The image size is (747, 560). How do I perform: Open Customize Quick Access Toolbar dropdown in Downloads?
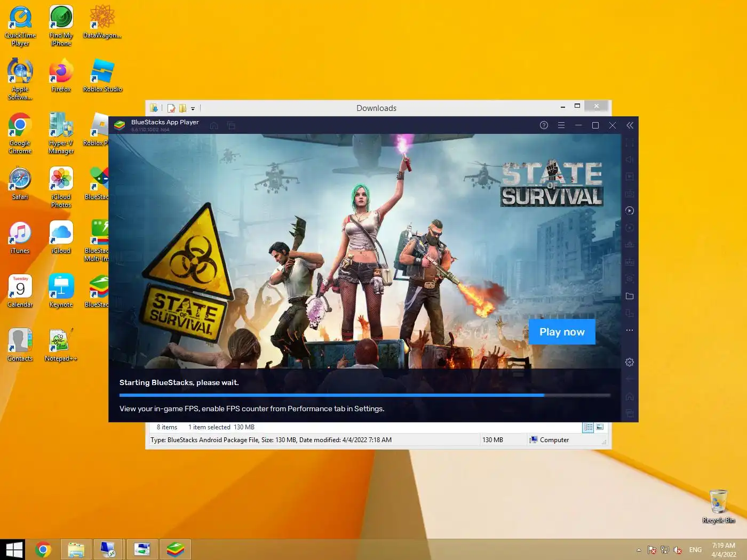193,108
